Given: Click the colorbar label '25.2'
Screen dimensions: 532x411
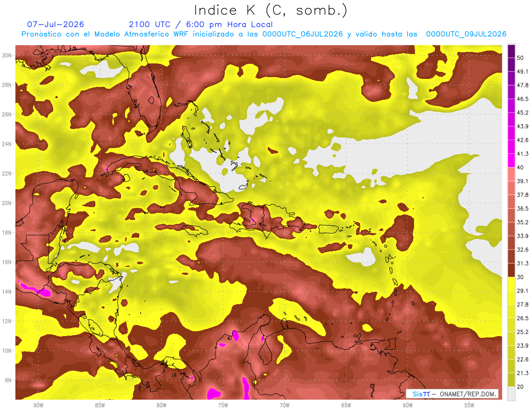Looking at the screenshot, I should click(522, 332).
